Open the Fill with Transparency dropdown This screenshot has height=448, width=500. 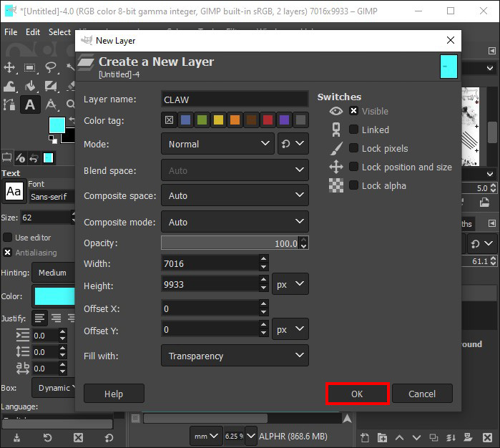pyautogui.click(x=235, y=355)
